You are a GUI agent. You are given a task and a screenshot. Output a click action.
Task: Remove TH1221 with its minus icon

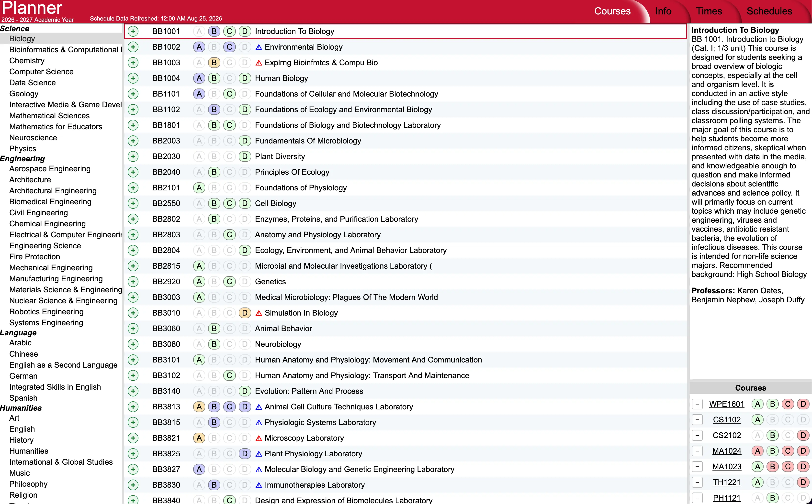(x=697, y=482)
